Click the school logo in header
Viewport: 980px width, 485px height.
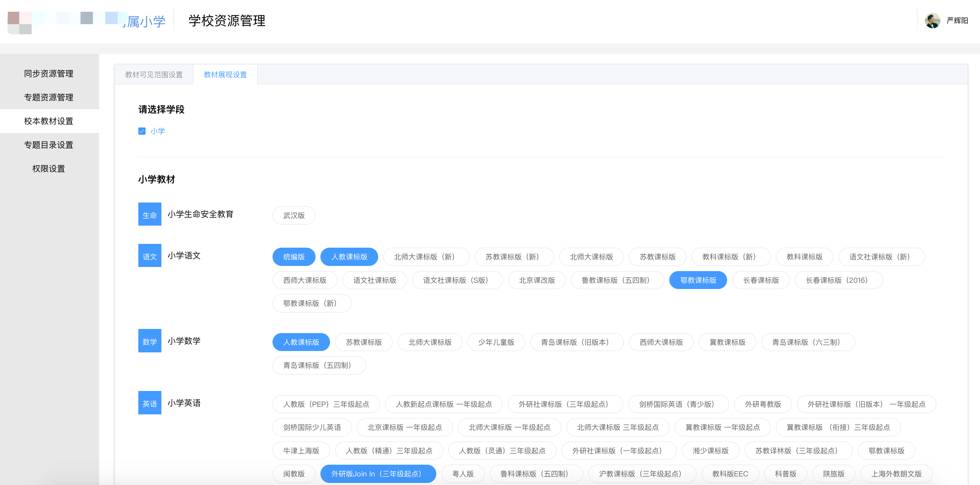[x=86, y=21]
